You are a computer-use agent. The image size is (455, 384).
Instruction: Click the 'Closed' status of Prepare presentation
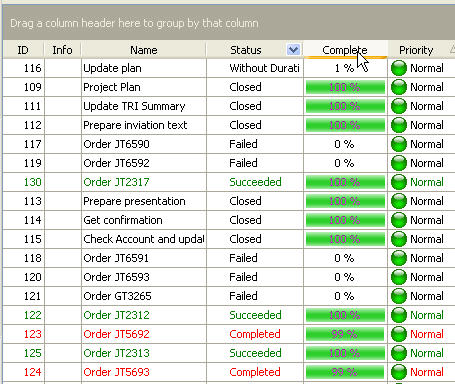tap(255, 201)
